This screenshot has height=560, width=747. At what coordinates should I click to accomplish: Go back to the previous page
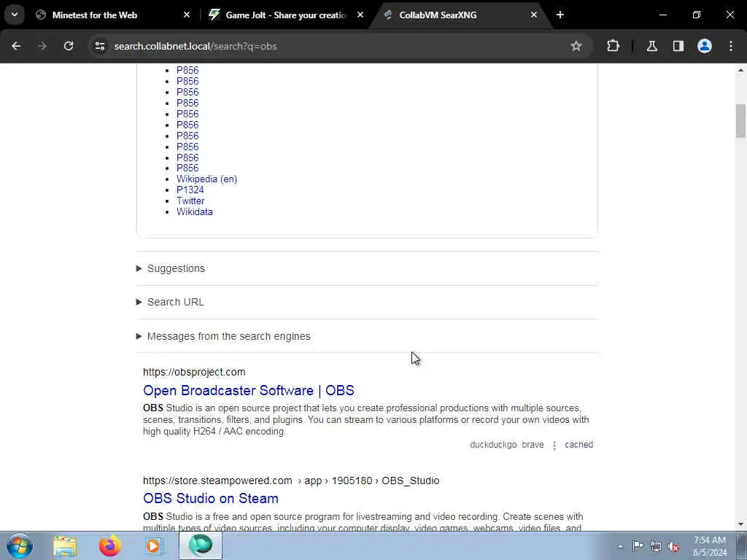coord(16,46)
